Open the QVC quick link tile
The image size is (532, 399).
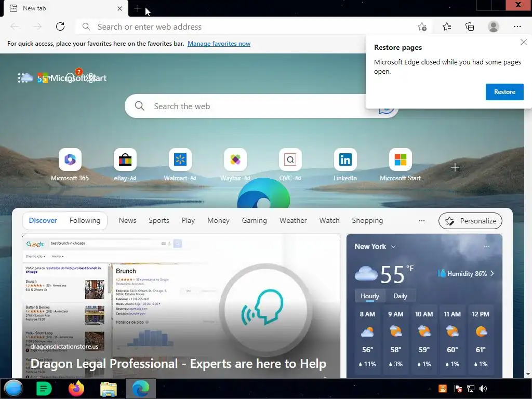tap(290, 165)
